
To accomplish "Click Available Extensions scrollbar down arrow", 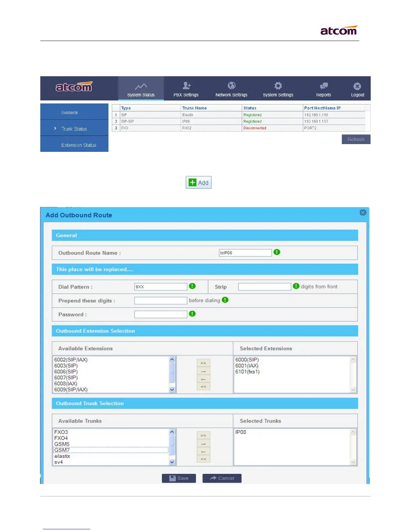I will (172, 390).
